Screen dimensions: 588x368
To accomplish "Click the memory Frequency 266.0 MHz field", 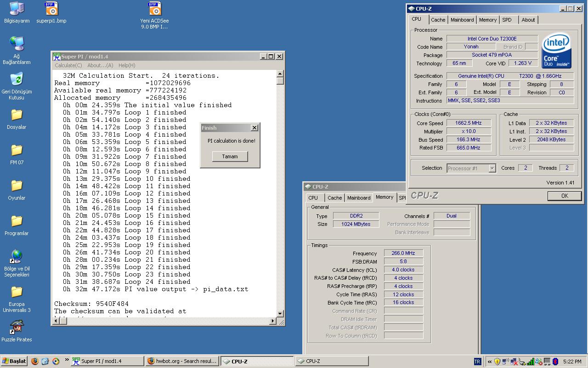I will click(403, 253).
